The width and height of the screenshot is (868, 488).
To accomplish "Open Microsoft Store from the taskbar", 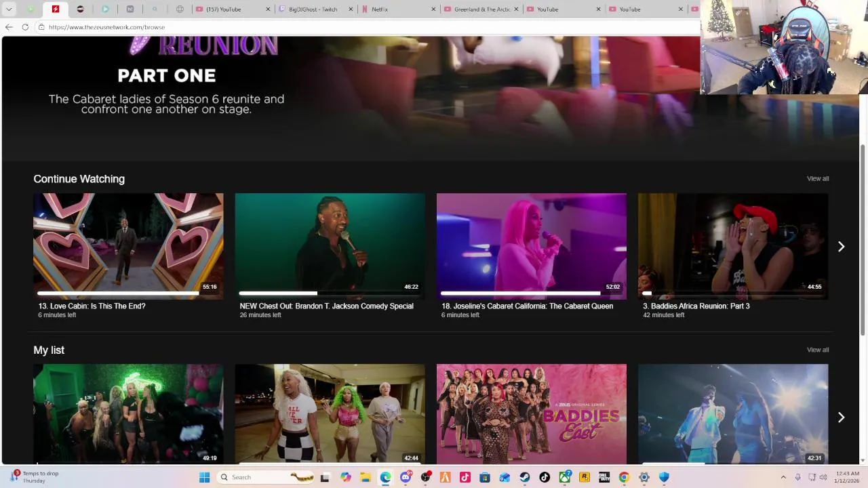I will [x=484, y=477].
